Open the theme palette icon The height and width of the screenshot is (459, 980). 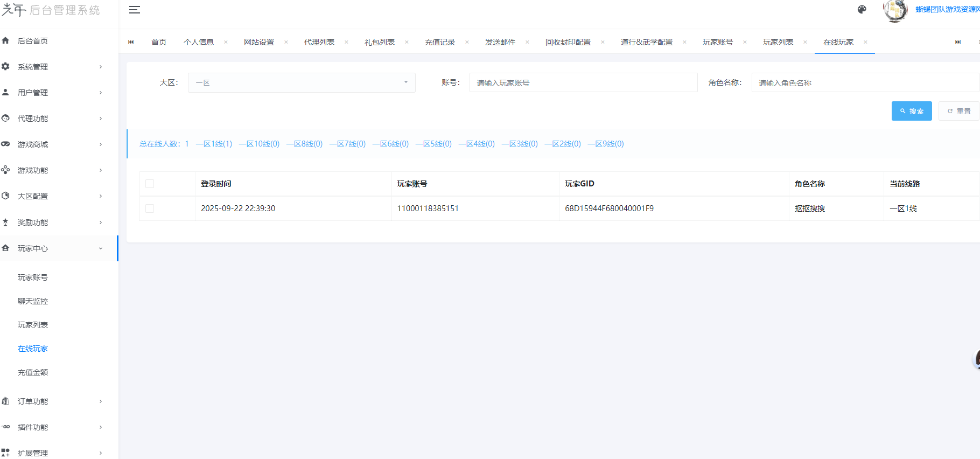coord(862,9)
